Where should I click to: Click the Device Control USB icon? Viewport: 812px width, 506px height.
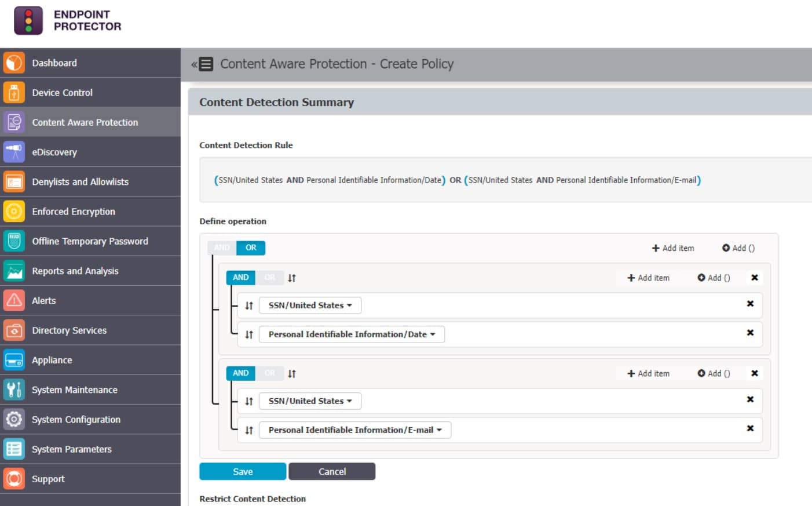[14, 92]
